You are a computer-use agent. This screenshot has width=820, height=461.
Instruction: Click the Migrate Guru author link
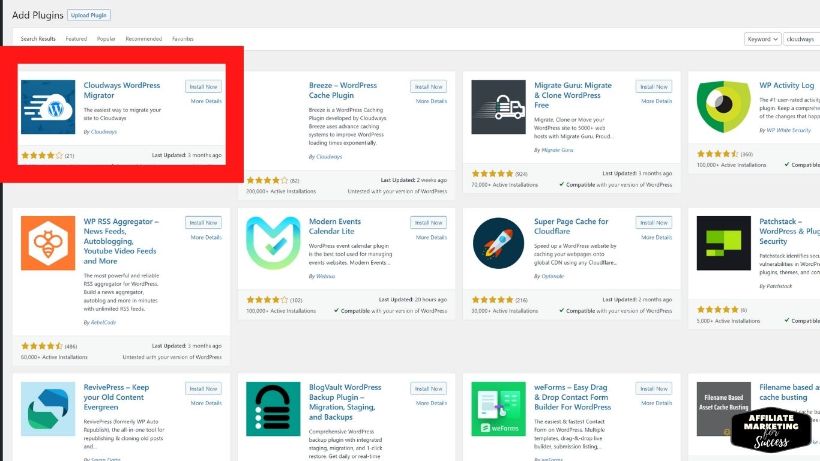(557, 150)
